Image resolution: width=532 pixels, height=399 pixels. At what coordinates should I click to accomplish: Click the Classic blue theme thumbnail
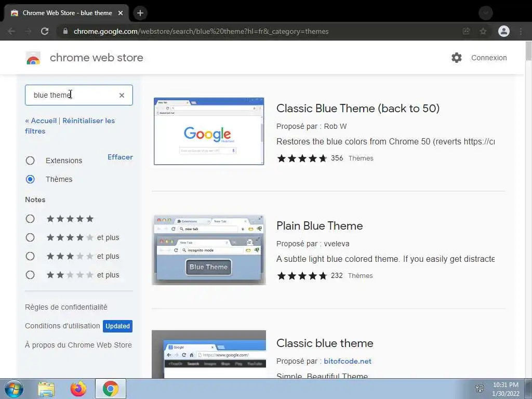pos(209,354)
